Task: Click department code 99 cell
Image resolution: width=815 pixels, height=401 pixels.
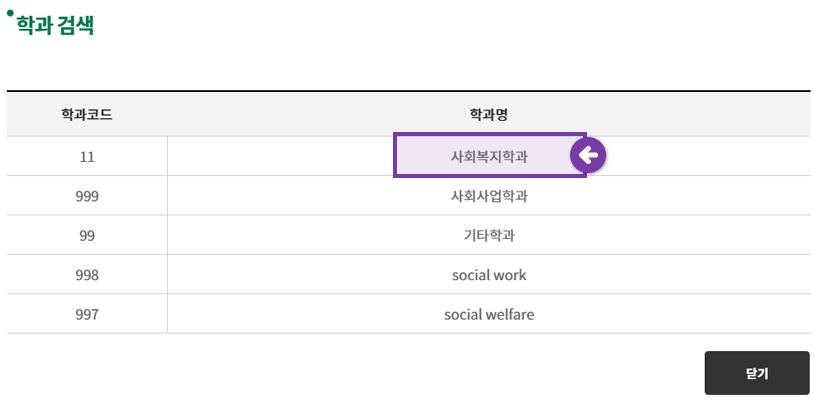Action: point(87,236)
